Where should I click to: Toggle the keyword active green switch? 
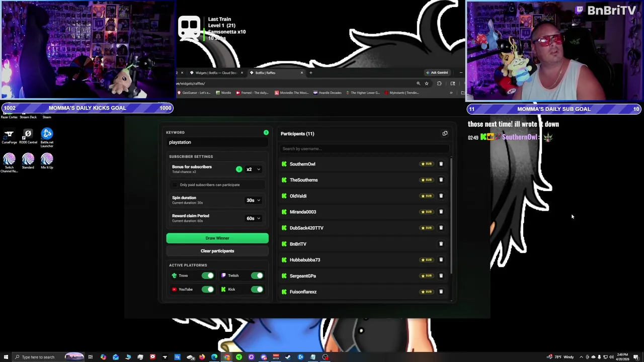coord(266,133)
